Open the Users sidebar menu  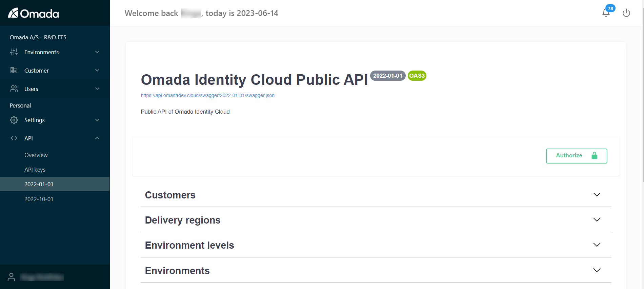[55, 89]
